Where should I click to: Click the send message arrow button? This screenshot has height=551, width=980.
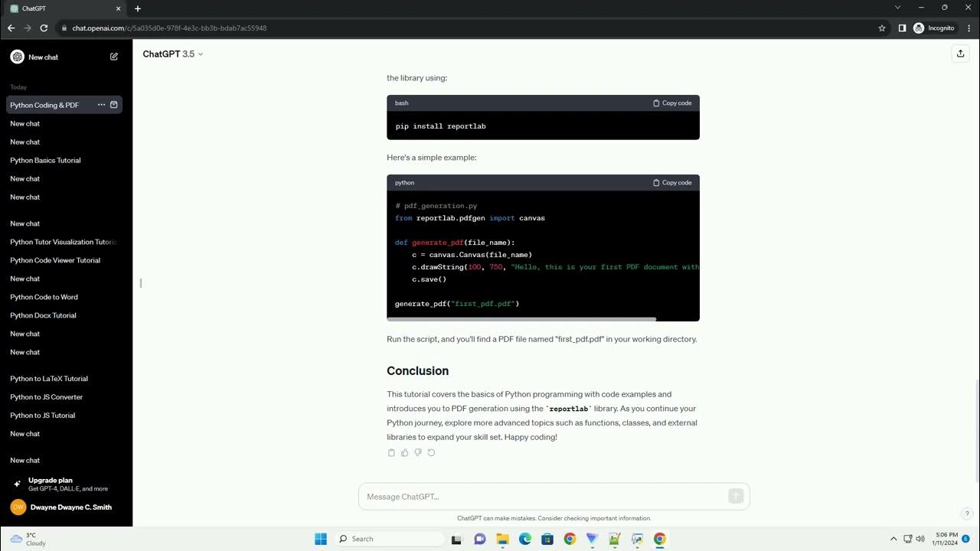(x=736, y=496)
